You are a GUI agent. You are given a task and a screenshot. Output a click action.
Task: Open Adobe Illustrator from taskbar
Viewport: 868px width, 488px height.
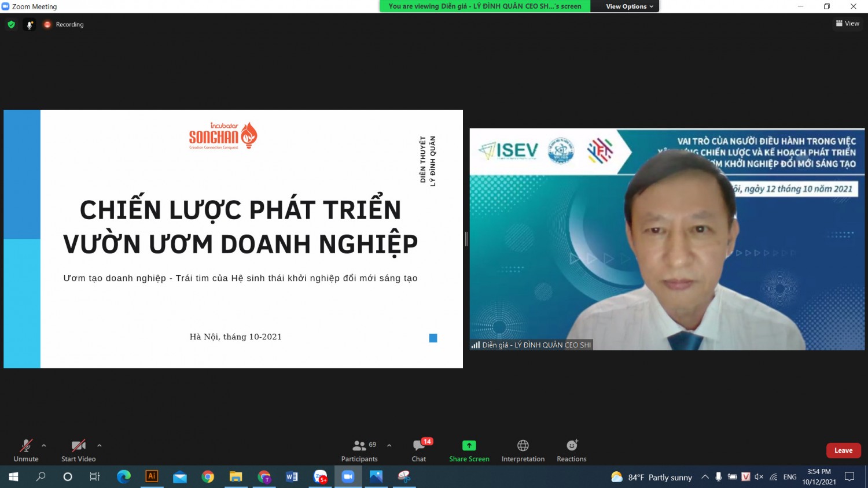click(x=152, y=477)
